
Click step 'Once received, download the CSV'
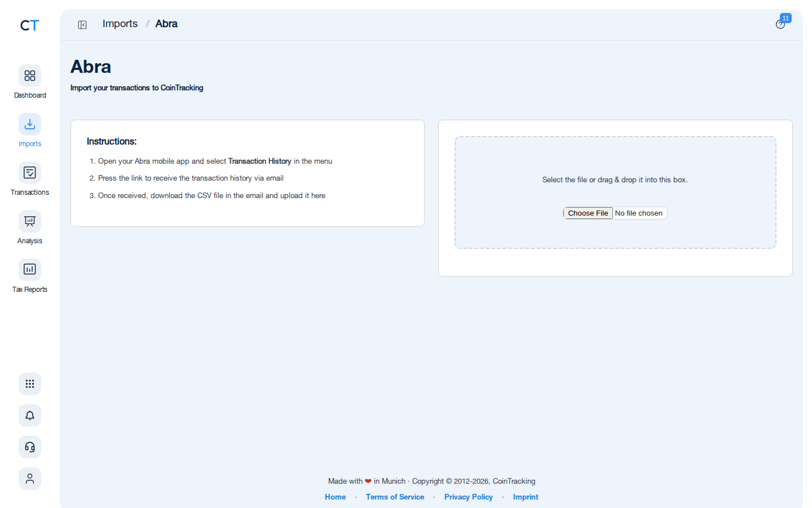coord(211,195)
